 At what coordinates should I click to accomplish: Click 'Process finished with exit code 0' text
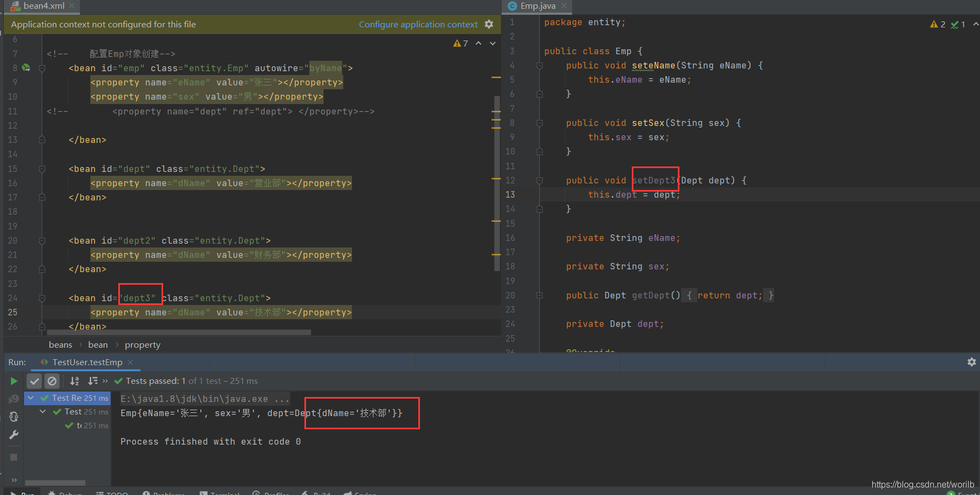pos(211,442)
